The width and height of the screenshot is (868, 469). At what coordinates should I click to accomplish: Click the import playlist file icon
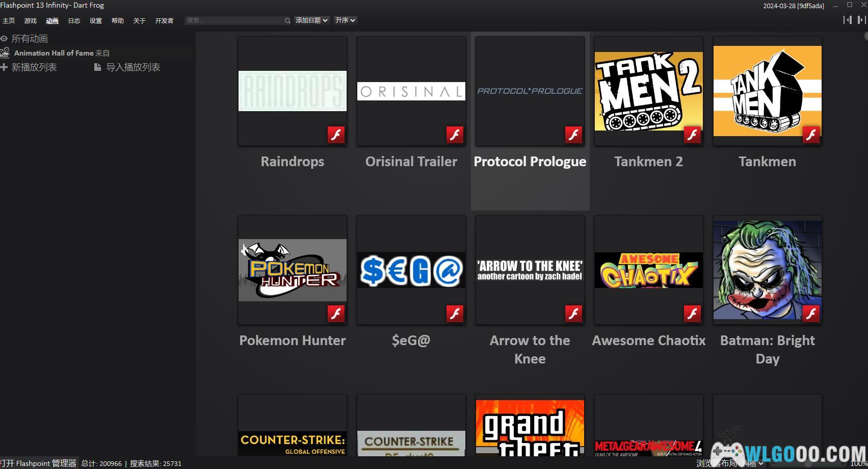point(98,67)
